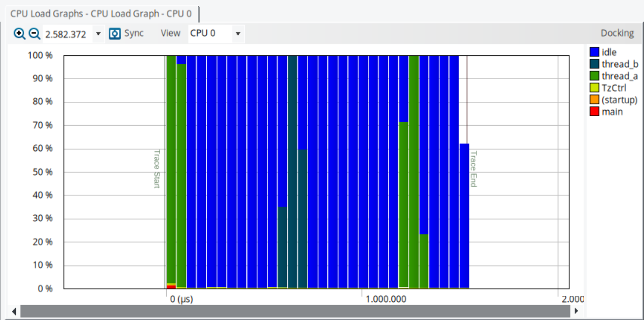Viewport: 644px width, 320px height.
Task: Click the Trace Start marker label
Action: coord(157,169)
